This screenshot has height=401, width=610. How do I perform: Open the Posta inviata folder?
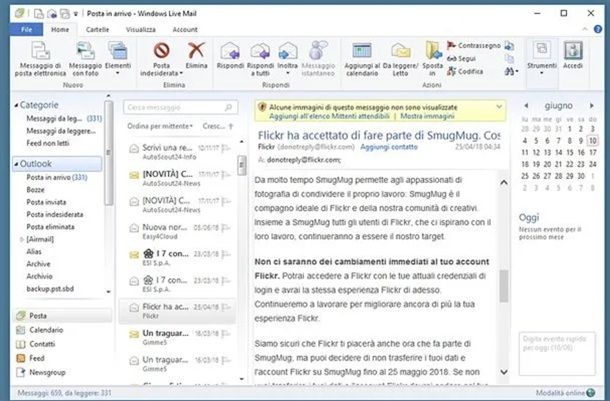(46, 202)
